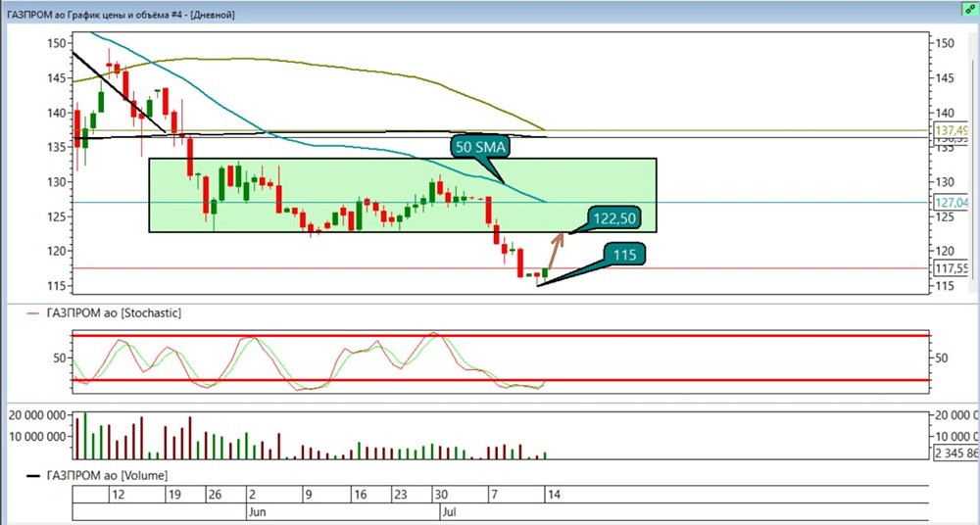
Task: Click the 50 level label left of Stochastic panel
Action: click(x=59, y=358)
